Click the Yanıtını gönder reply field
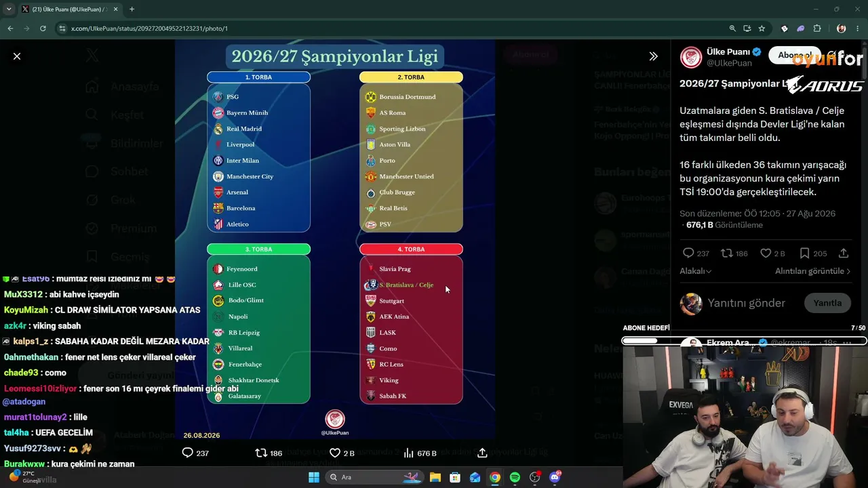This screenshot has width=868, height=488. pos(746,303)
